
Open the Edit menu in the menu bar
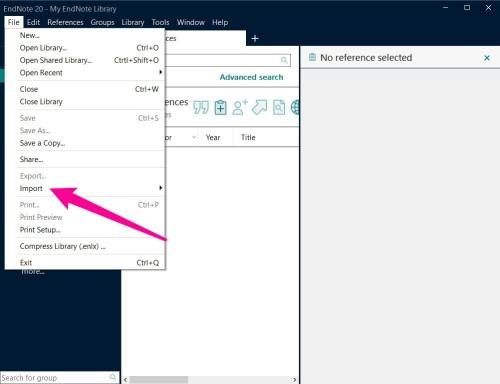[33, 22]
